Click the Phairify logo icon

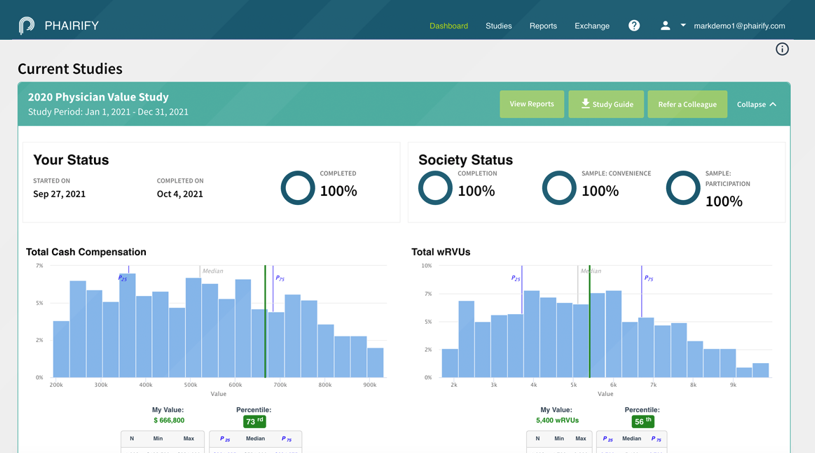coord(27,25)
